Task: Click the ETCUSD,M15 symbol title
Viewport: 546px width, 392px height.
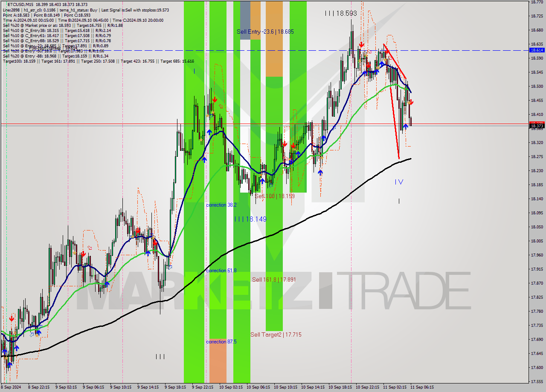Action: [x=21, y=4]
